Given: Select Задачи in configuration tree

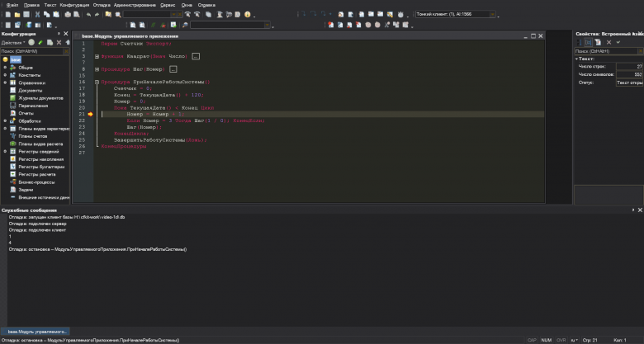Looking at the screenshot, I should tap(26, 190).
